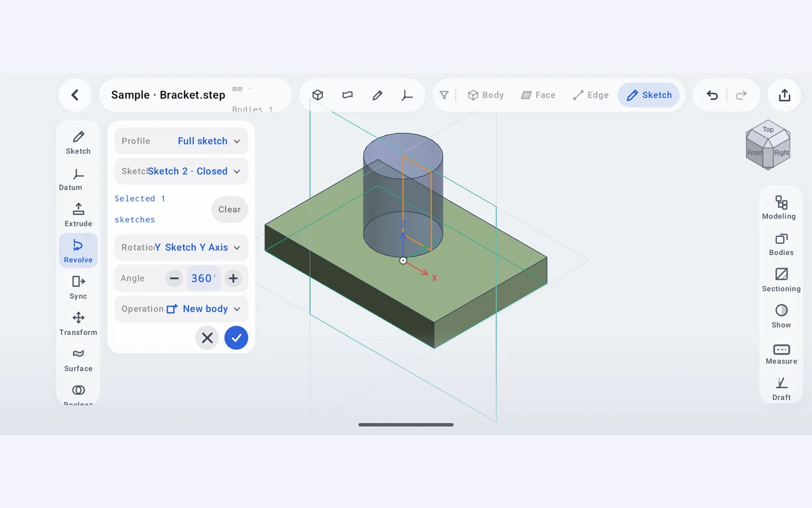Decrease the revolve angle with minus
Screen dimensions: 812x508
coord(174,278)
